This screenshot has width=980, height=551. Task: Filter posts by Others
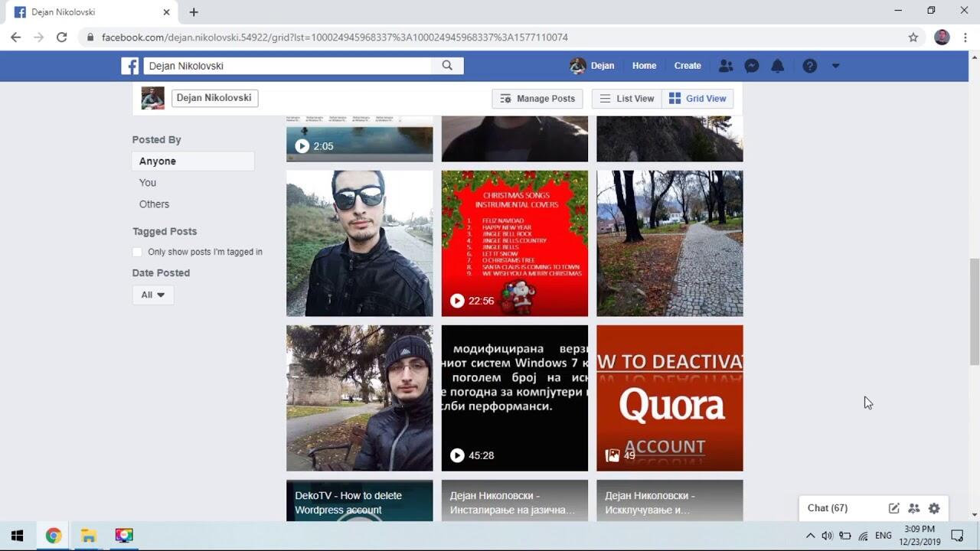click(x=154, y=204)
